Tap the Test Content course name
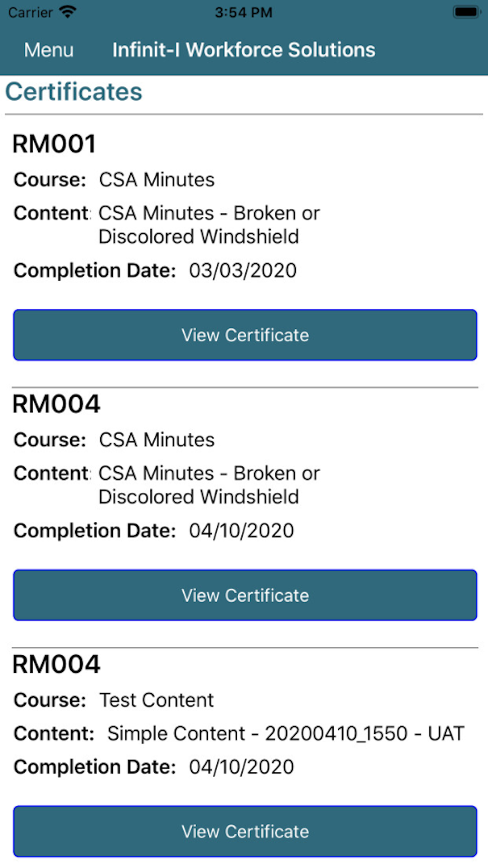 coord(157,700)
